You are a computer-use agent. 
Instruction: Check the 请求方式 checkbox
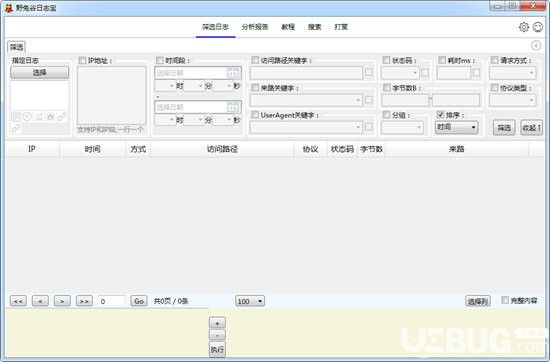point(494,60)
